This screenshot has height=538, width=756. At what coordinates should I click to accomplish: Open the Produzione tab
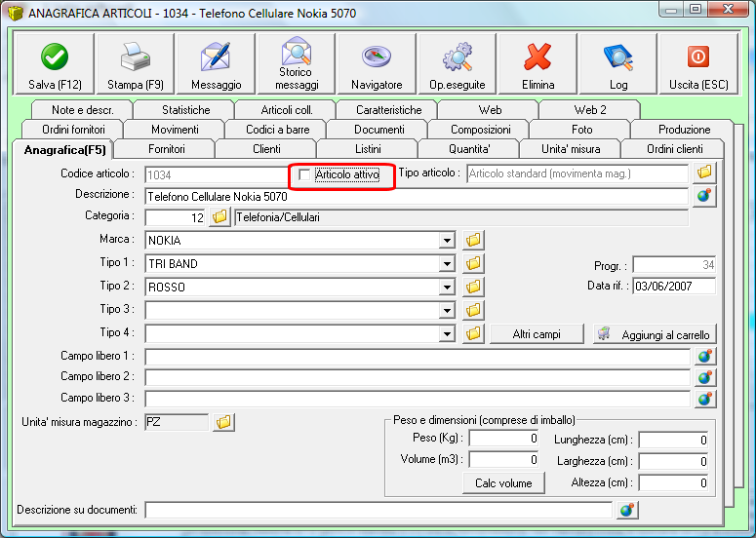(684, 129)
